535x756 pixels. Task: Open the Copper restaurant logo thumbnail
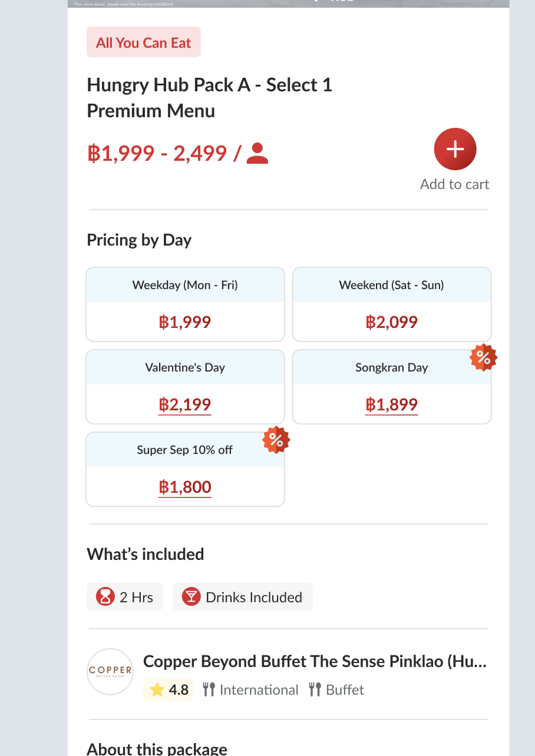point(110,672)
